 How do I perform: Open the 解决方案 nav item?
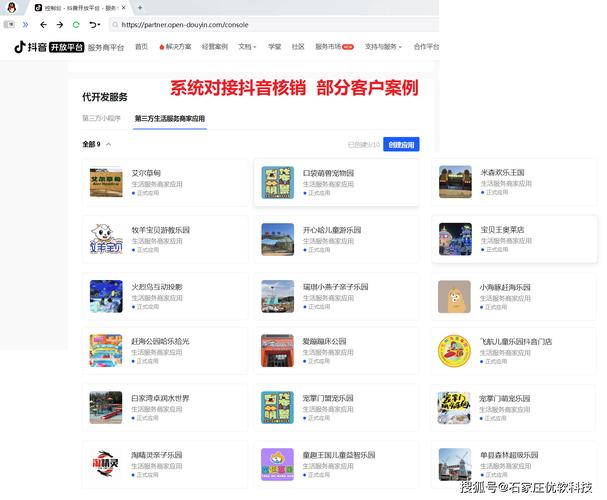click(175, 47)
